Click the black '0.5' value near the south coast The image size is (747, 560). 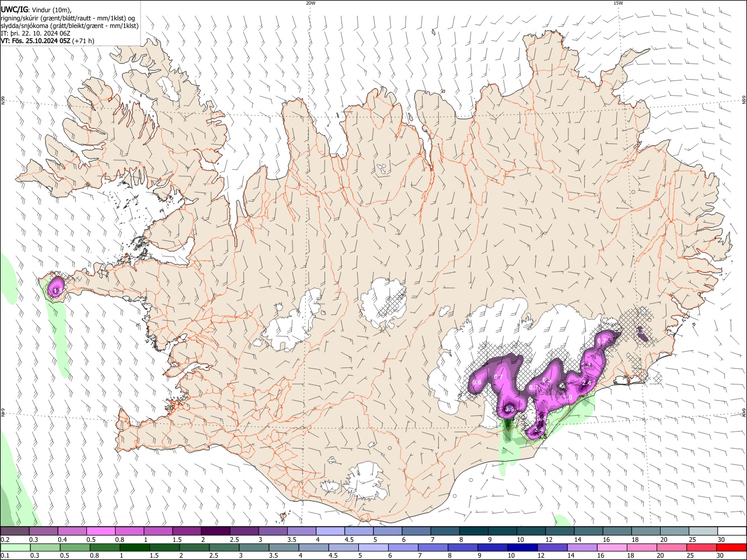coord(541,437)
